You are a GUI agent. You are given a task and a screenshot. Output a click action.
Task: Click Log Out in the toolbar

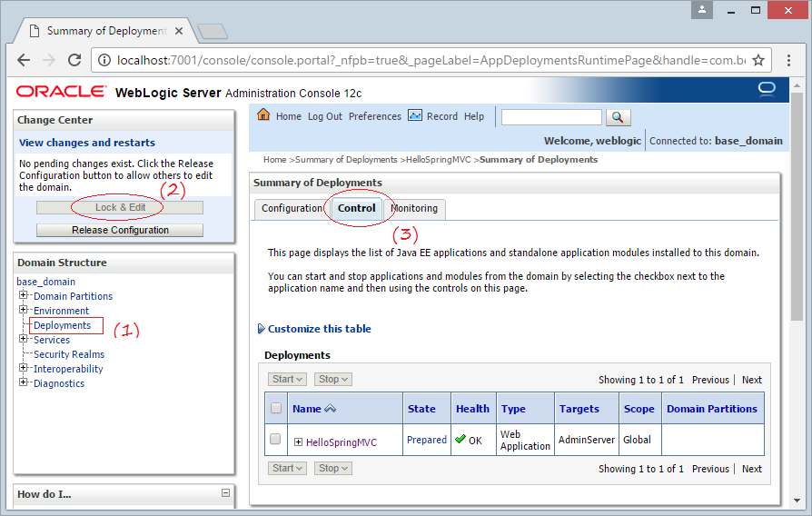(x=324, y=116)
